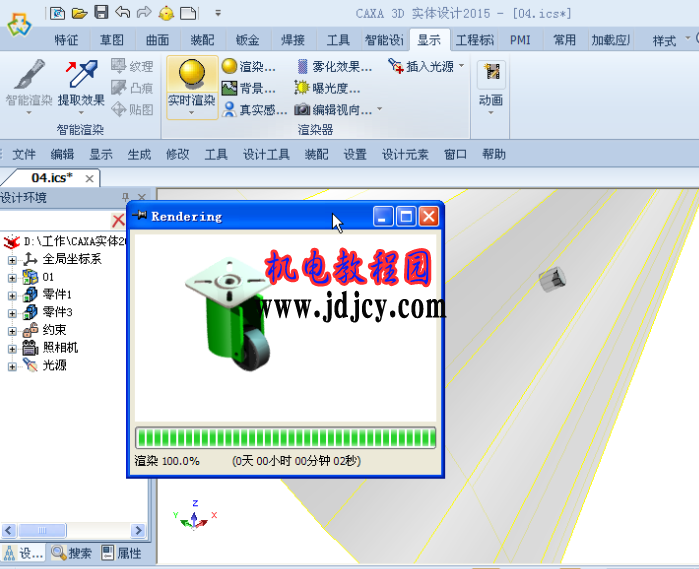Screen dimensions: 699x569
Task: Expand the 编辑视向 dropdown arrow
Action: pos(380,108)
